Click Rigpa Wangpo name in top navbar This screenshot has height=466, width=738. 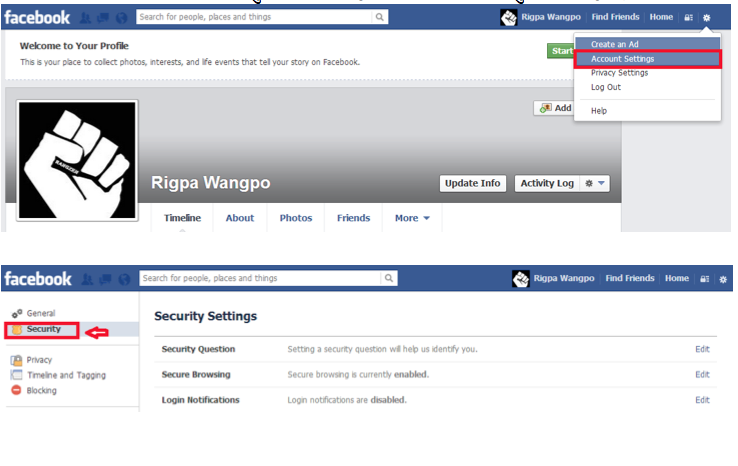pyautogui.click(x=551, y=17)
